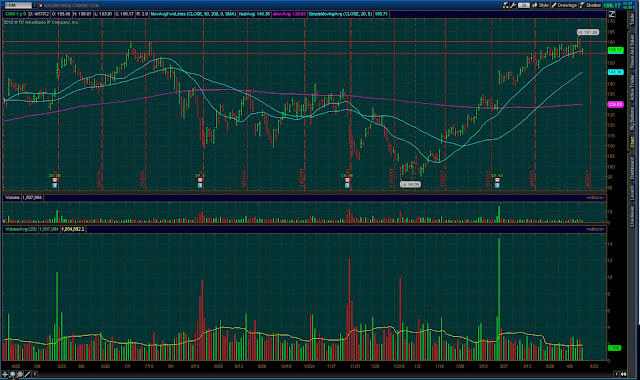This screenshot has height=380, width=640.
Task: Click the scroll left arrow at bottom left
Action: coord(35,374)
